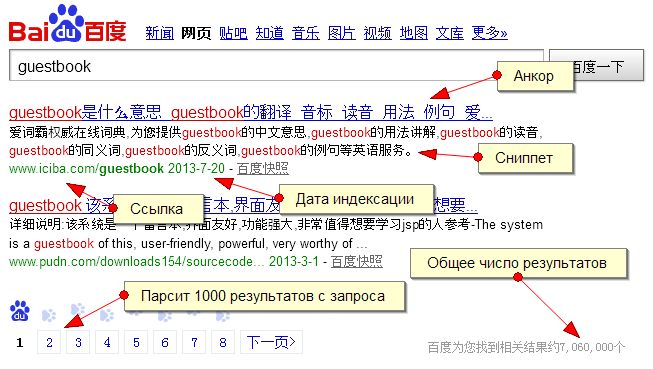Click the 2013-7-20 index date text

click(196, 168)
